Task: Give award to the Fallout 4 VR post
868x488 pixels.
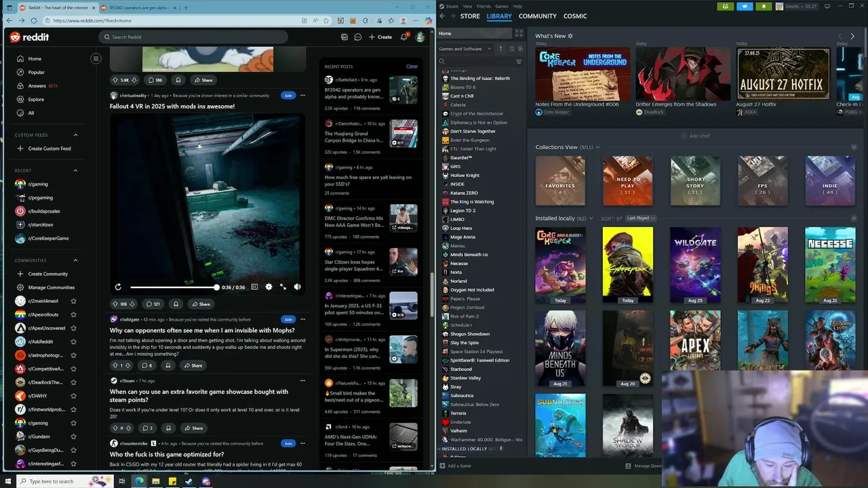Action: pyautogui.click(x=176, y=304)
